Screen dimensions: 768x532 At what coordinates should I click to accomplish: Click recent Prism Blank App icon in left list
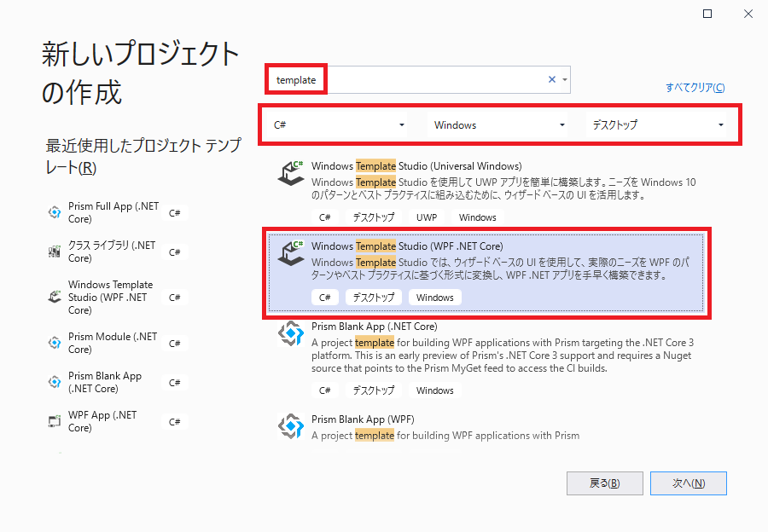pyautogui.click(x=55, y=382)
